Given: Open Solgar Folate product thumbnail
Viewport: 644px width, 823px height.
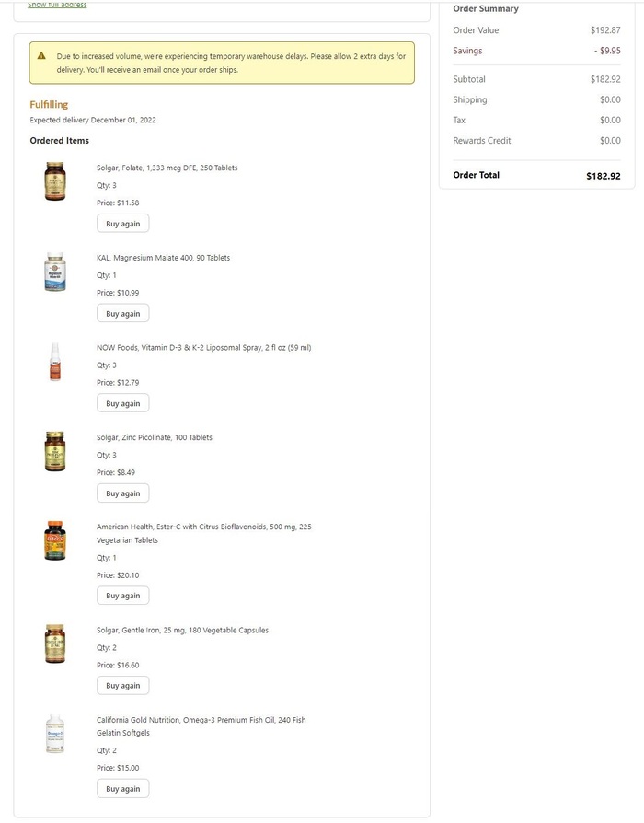Looking at the screenshot, I should (x=55, y=181).
